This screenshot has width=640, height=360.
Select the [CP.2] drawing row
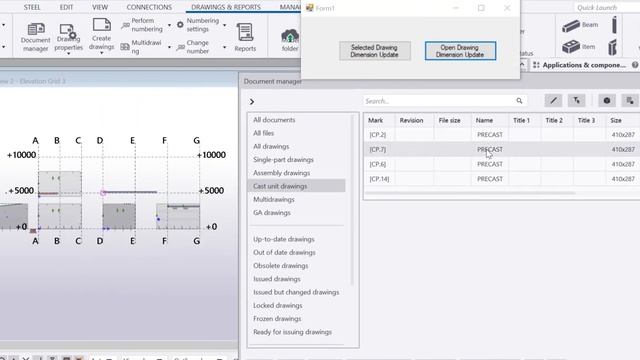click(502, 135)
